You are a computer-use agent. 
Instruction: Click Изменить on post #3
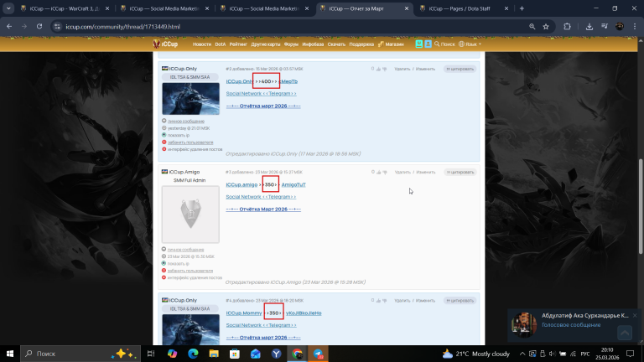click(x=425, y=172)
